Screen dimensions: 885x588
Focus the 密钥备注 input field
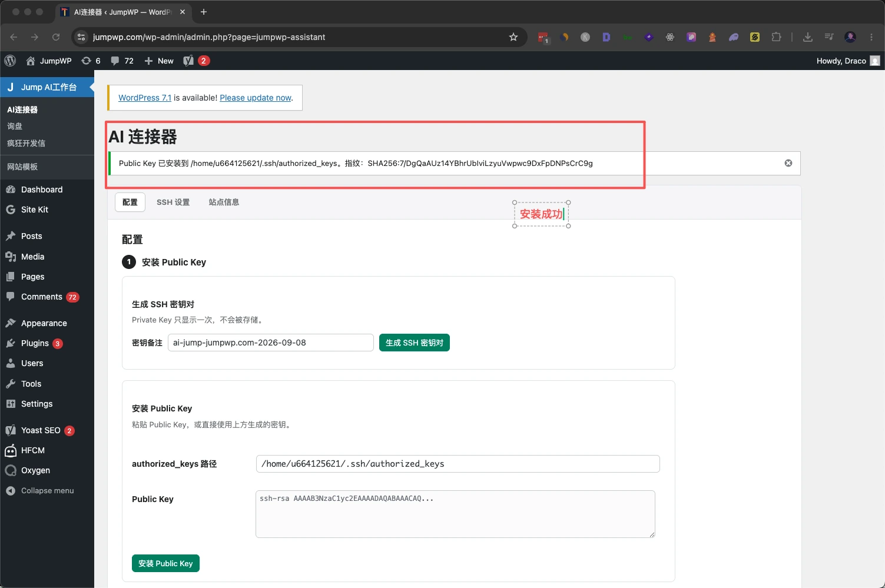271,343
